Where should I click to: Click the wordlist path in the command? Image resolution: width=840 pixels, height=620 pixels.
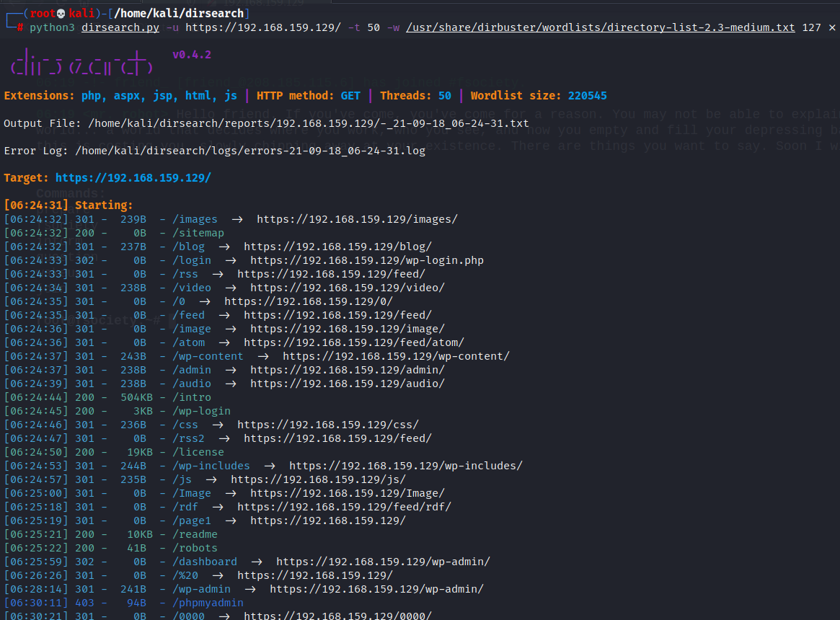tap(601, 27)
